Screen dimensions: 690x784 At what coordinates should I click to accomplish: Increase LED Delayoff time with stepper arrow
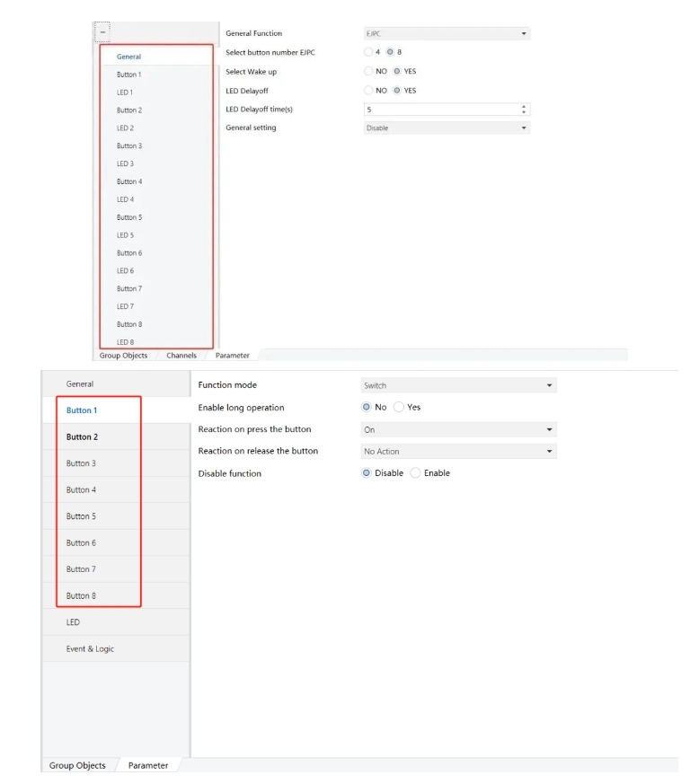coord(525,107)
